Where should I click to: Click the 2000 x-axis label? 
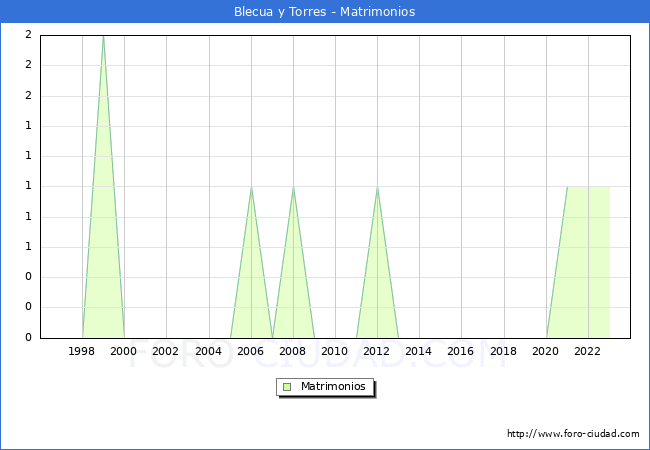(x=124, y=351)
